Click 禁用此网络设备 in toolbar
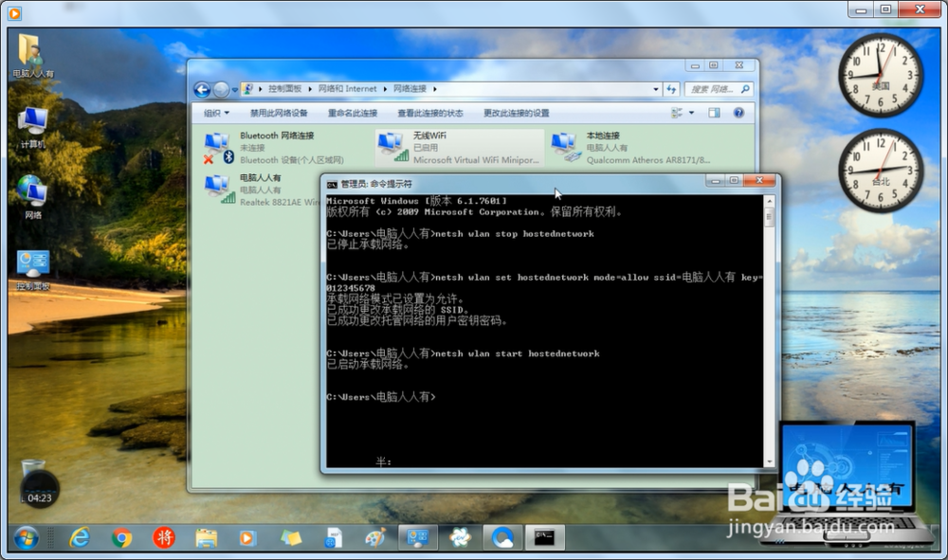 click(x=279, y=113)
